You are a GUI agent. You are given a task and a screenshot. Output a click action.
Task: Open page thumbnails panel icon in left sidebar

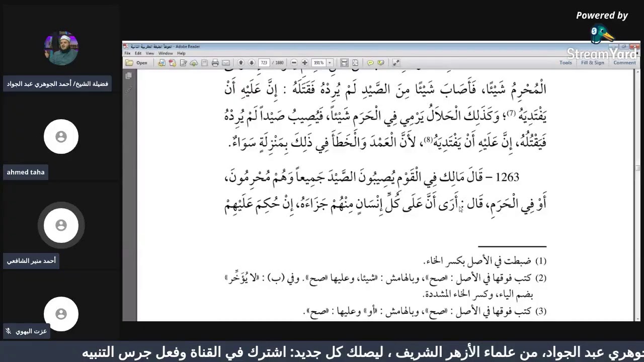129,75
